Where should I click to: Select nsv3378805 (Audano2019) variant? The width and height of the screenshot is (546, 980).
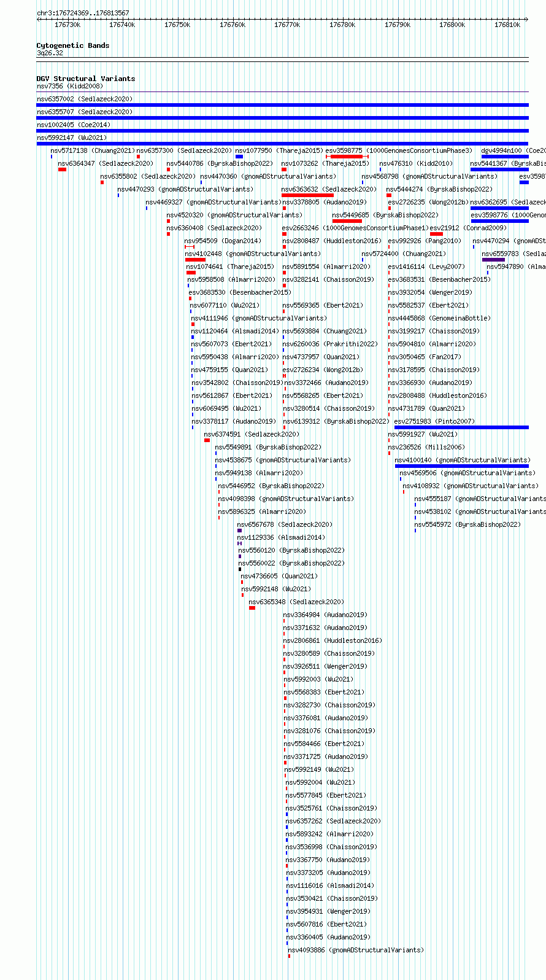tap(325, 203)
